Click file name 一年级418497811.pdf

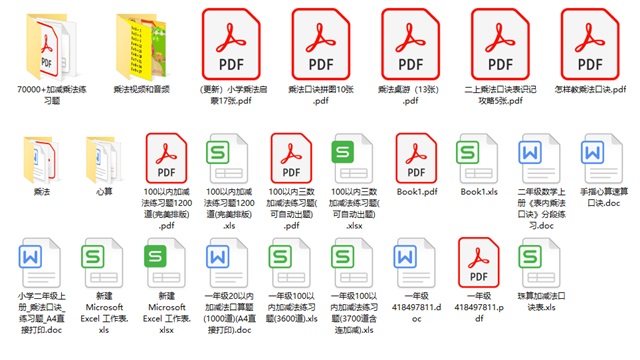point(478,307)
